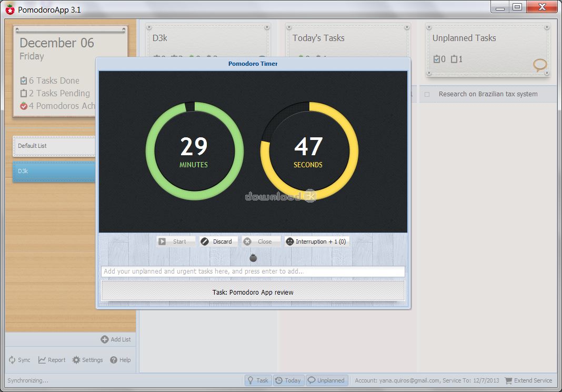Click the Help question mark icon

[x=114, y=360]
